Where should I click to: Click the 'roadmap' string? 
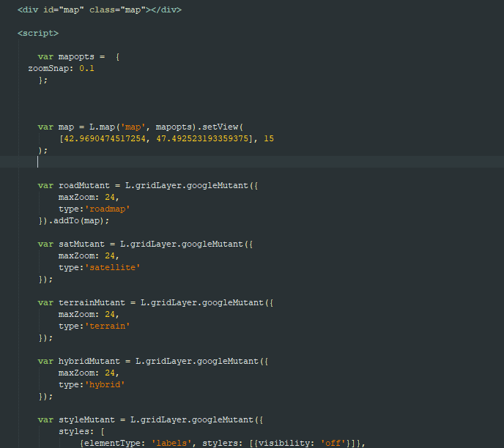click(x=108, y=209)
